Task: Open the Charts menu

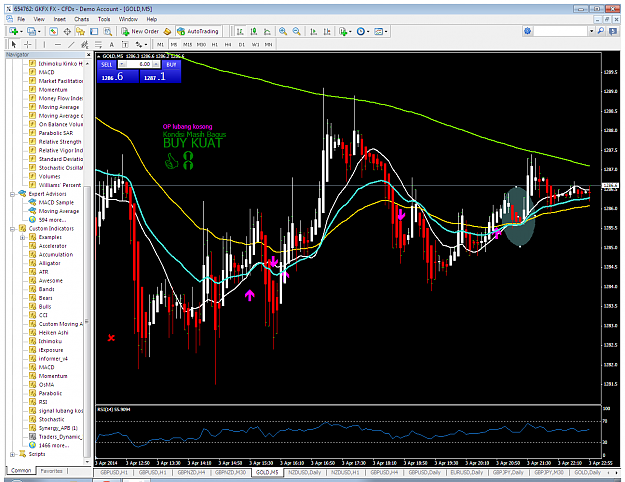Action: pyautogui.click(x=82, y=19)
